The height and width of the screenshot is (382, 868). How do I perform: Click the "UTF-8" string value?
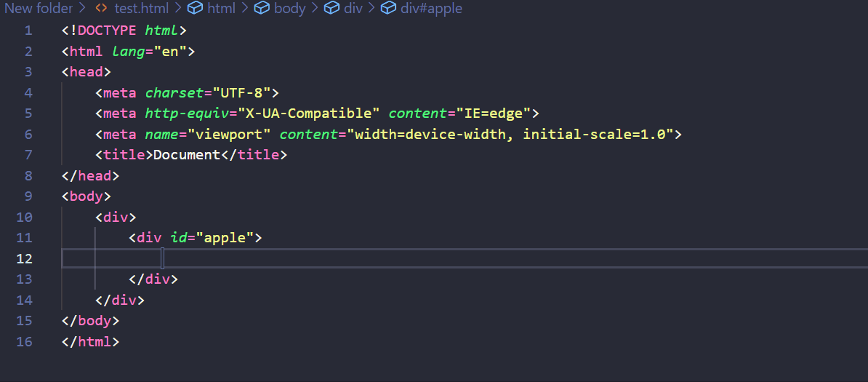[241, 92]
